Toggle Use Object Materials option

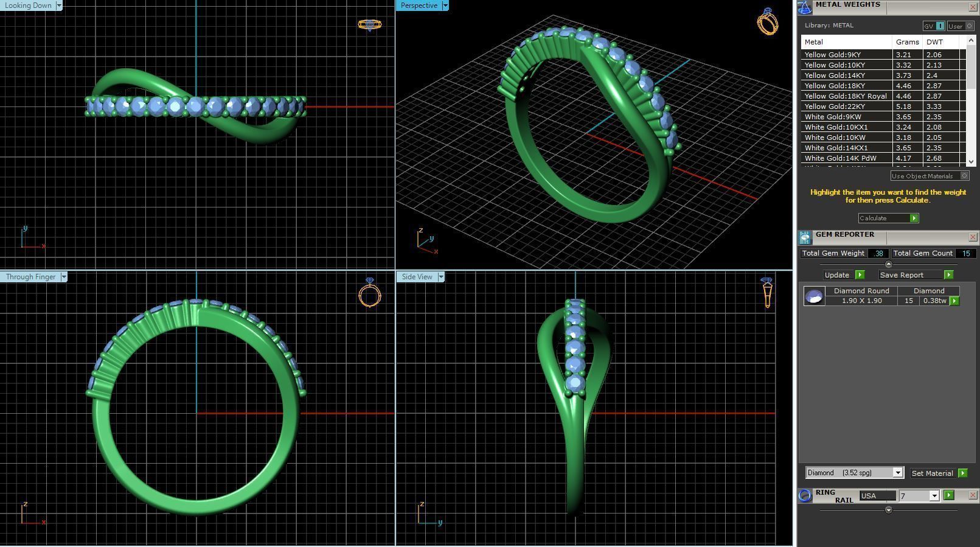pos(930,176)
